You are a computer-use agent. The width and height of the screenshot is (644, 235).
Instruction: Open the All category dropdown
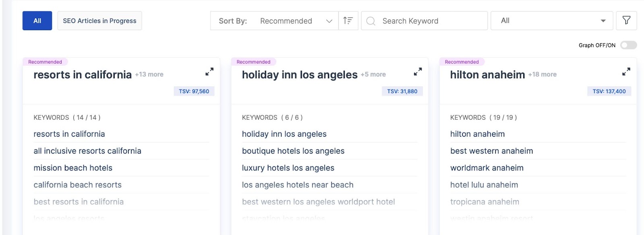click(x=552, y=21)
